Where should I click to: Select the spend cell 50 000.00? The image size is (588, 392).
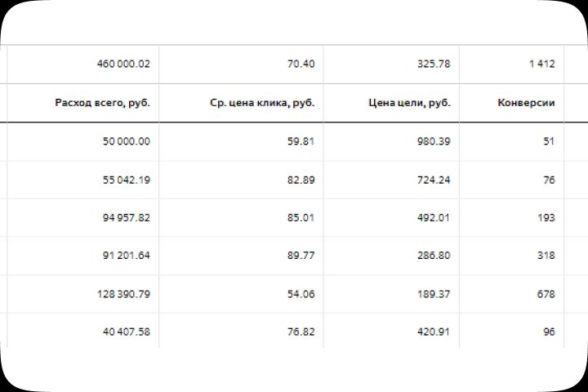click(x=122, y=141)
